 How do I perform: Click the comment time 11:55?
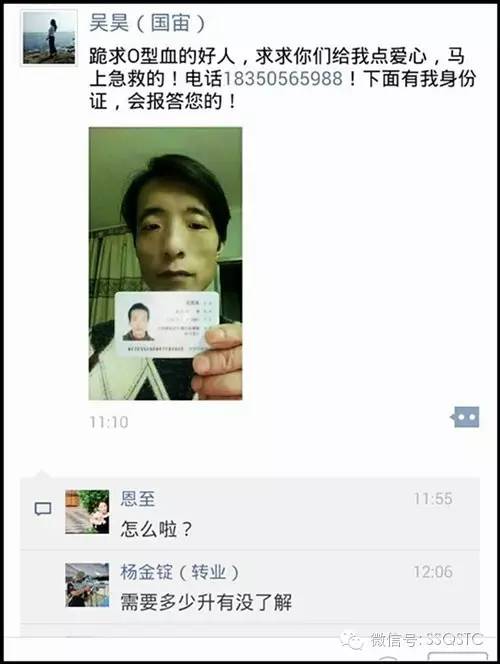tap(433, 498)
